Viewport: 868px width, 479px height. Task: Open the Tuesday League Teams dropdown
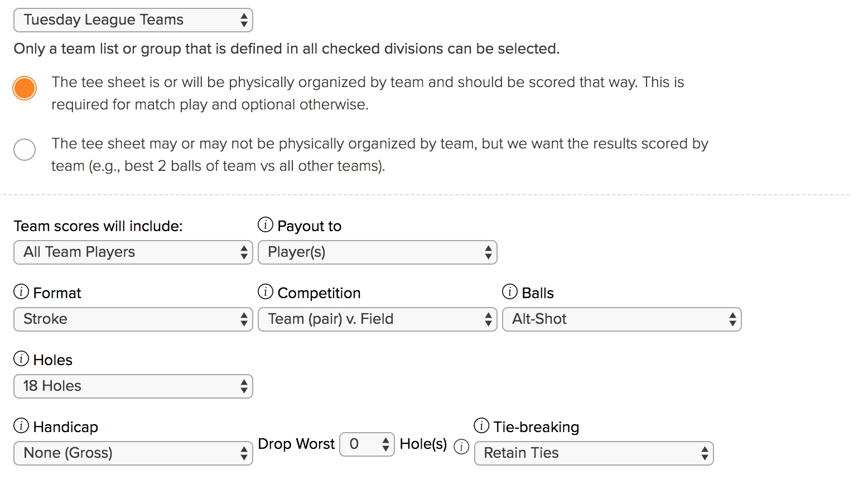(133, 20)
